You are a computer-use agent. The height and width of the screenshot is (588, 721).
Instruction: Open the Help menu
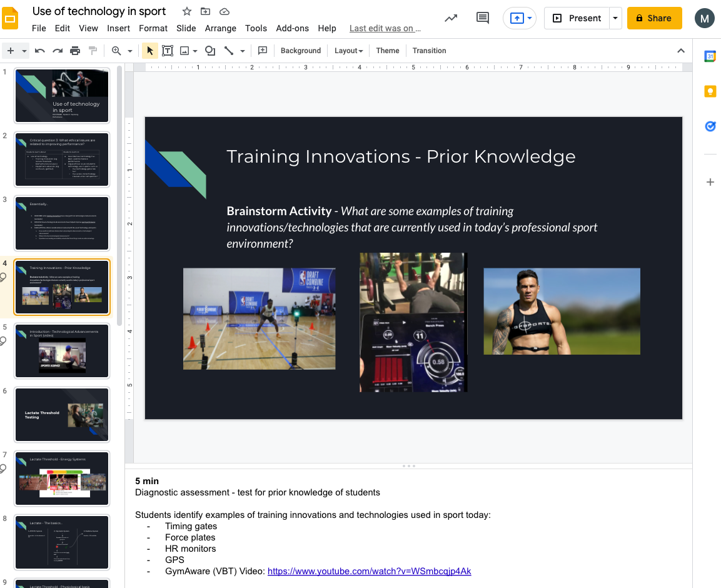(327, 28)
